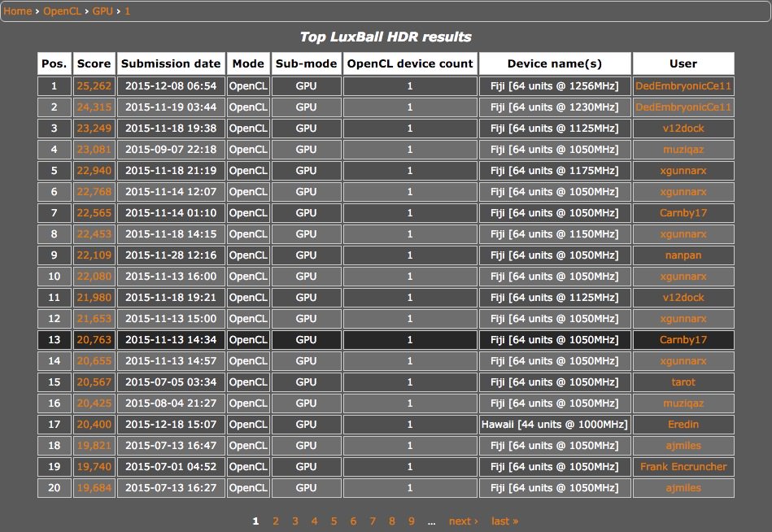Open the score 25,262 result

coord(94,85)
